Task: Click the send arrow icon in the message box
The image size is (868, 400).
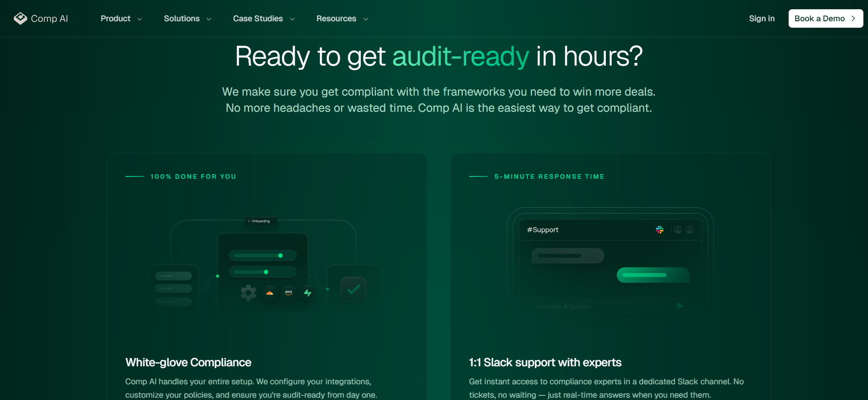Action: pyautogui.click(x=680, y=306)
